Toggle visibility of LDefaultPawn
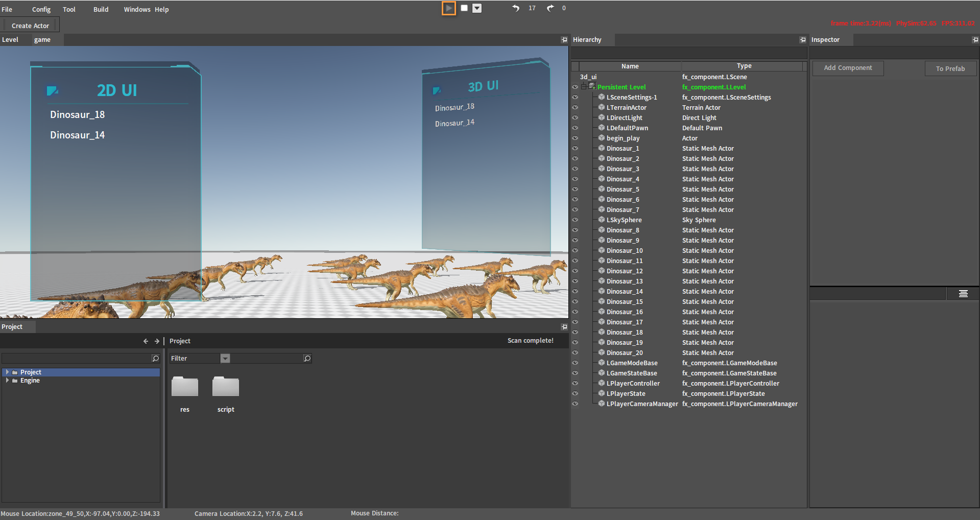This screenshot has width=980, height=520. [x=575, y=128]
